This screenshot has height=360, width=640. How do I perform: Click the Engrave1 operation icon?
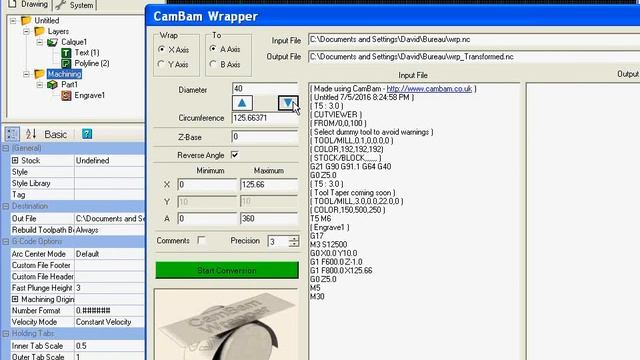(66, 96)
